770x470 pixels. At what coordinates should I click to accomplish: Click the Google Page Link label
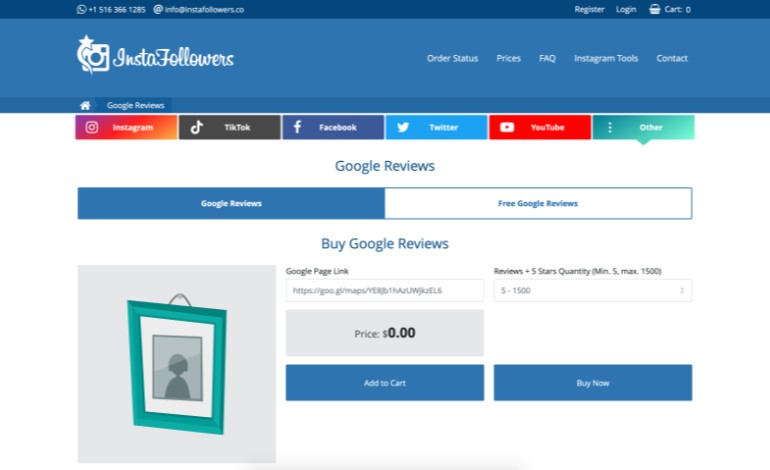pyautogui.click(x=317, y=271)
